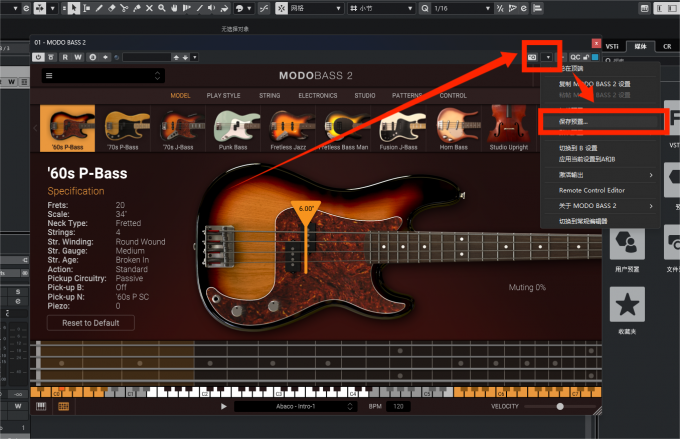Open the plugin preset list dropdown arrow

point(195,57)
